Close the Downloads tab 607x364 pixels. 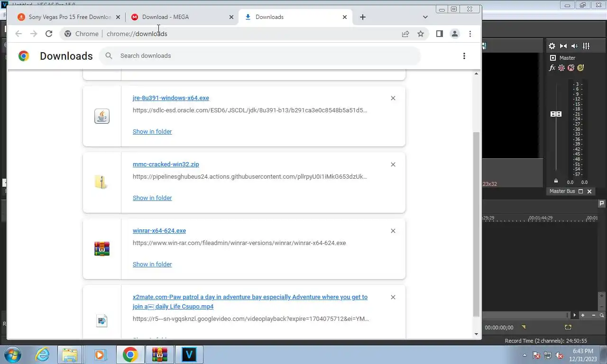345,17
